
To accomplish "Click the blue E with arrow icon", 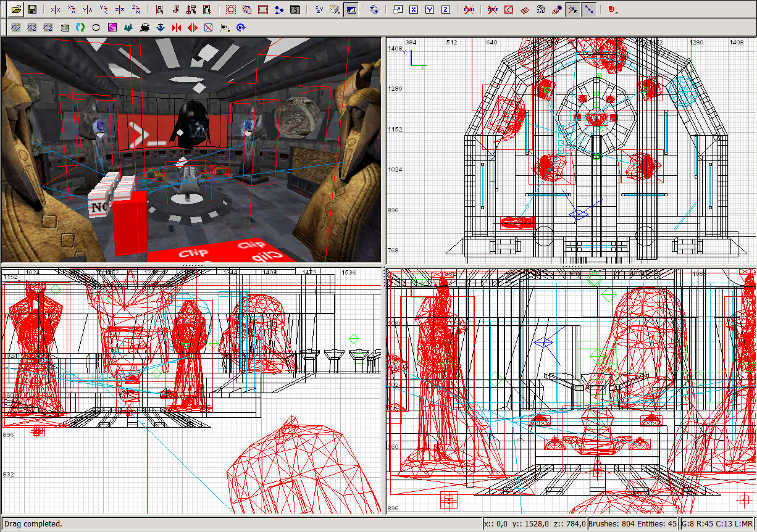I will click(x=241, y=27).
